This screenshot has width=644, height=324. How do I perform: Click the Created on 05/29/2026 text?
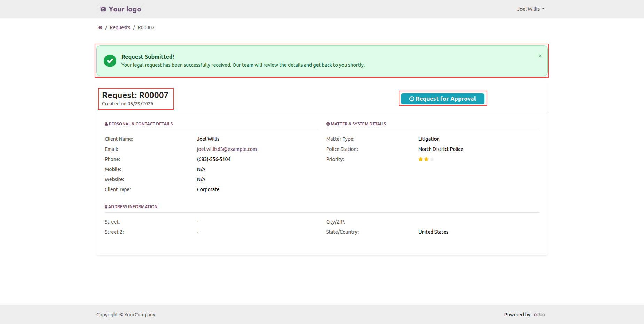pos(127,104)
